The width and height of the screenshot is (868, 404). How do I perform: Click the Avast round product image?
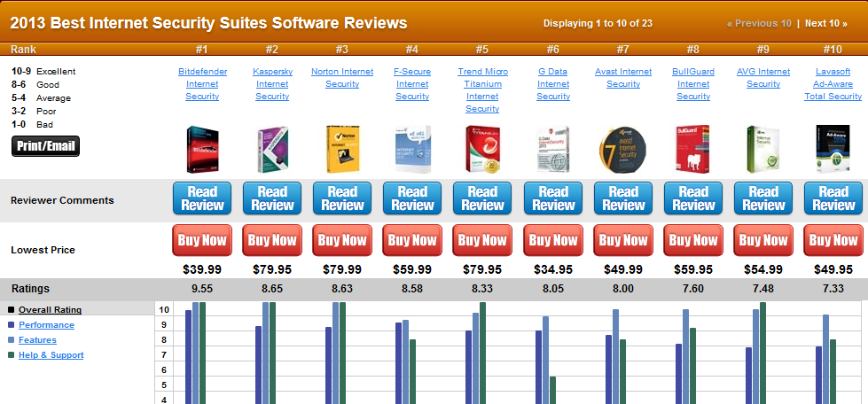[x=623, y=150]
